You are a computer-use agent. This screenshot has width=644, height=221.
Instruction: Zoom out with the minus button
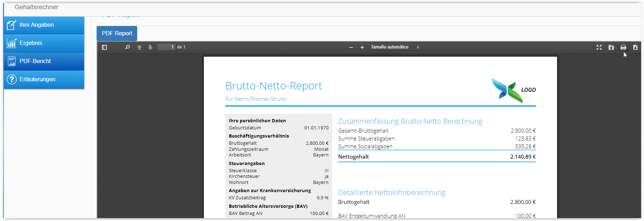(x=351, y=47)
